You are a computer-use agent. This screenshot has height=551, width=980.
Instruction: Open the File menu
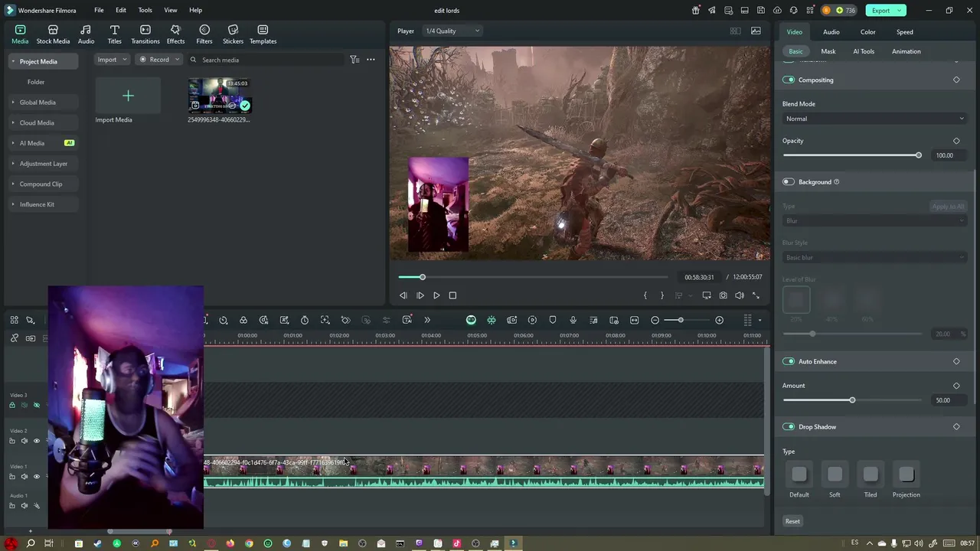[x=99, y=11]
